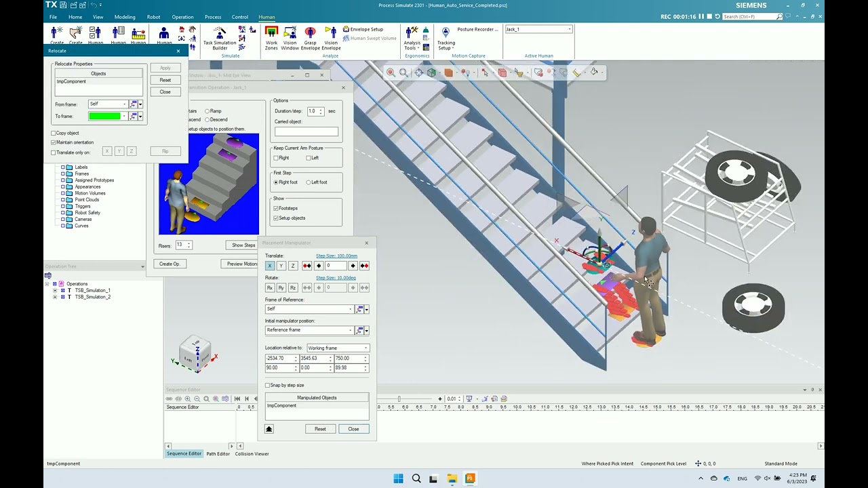Viewport: 868px width, 488px height.
Task: Select the Descend radio option
Action: point(207,120)
